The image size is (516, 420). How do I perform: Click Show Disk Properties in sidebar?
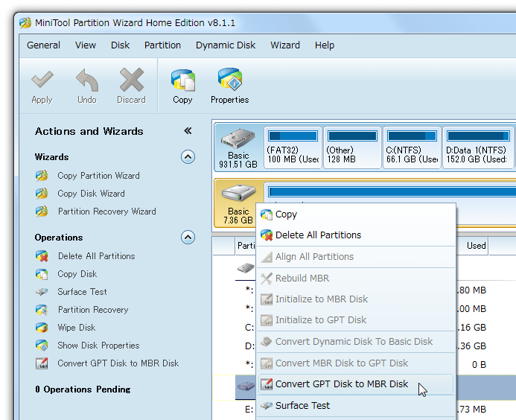coord(98,346)
